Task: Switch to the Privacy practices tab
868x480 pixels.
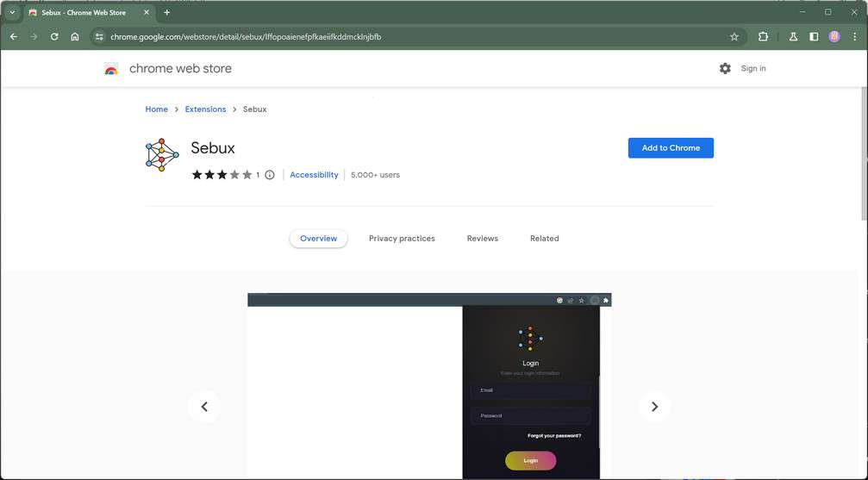Action: click(x=402, y=239)
